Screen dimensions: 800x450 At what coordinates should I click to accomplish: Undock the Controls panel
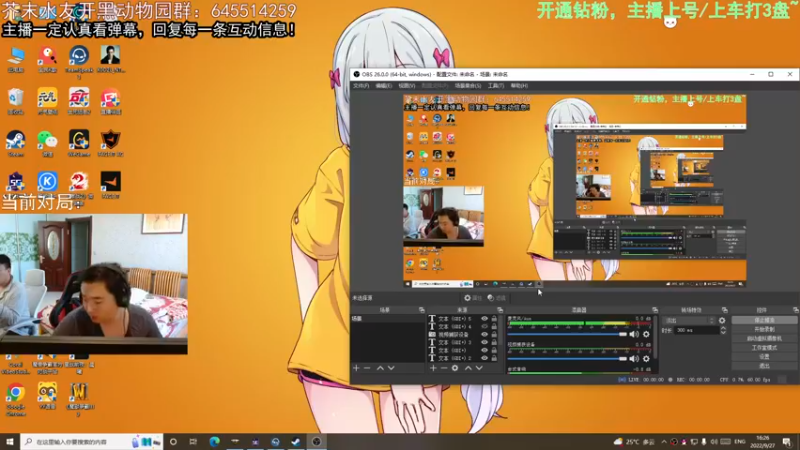click(x=795, y=310)
